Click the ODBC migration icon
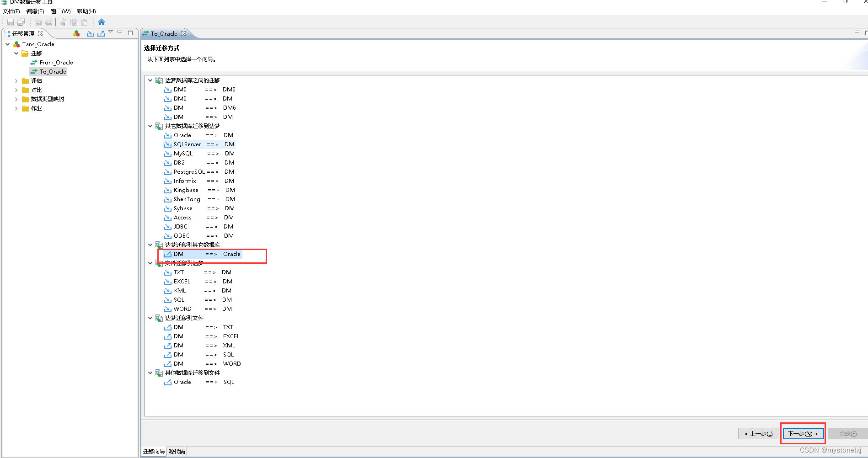 click(x=168, y=236)
